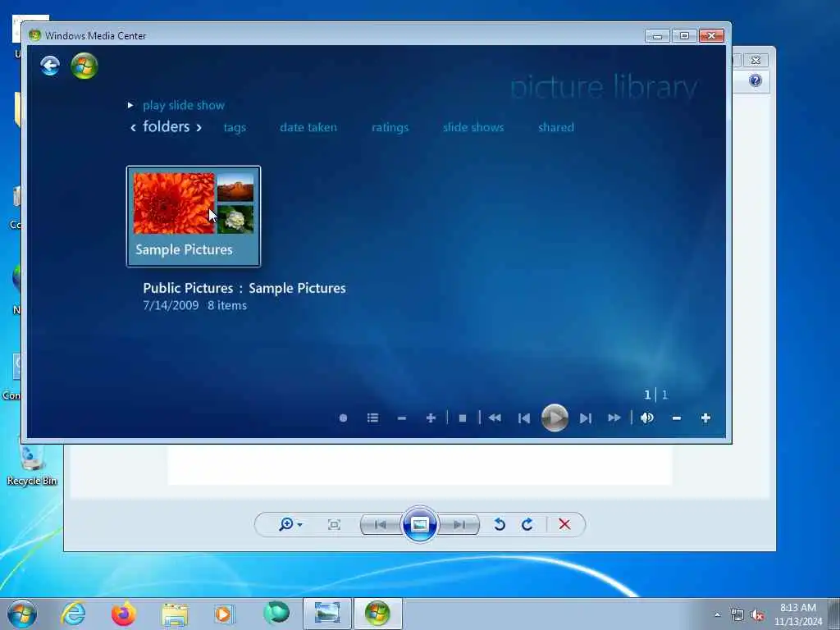Open help in Photo Viewer window
This screenshot has width=840, height=630.
point(756,81)
